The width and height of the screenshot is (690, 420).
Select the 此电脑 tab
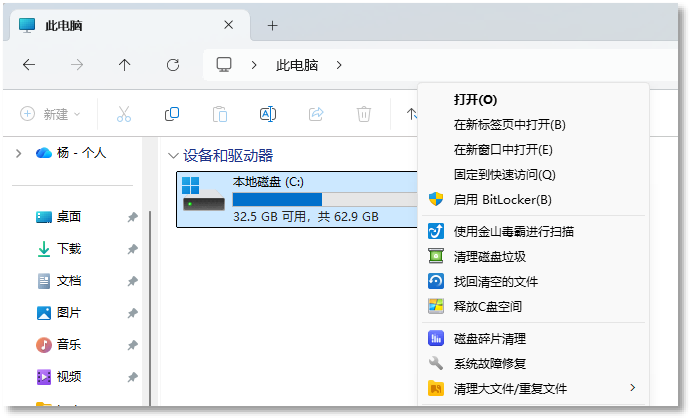click(128, 26)
